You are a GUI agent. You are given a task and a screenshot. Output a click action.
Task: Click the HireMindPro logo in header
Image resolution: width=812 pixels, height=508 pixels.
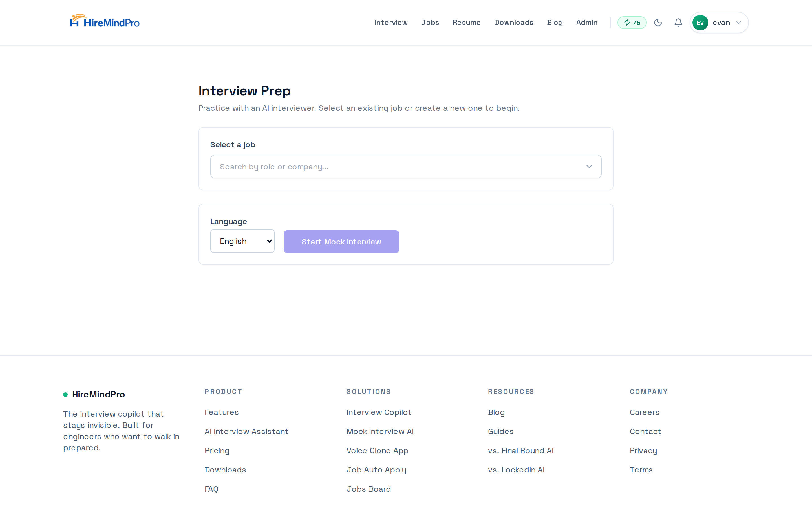tap(104, 21)
